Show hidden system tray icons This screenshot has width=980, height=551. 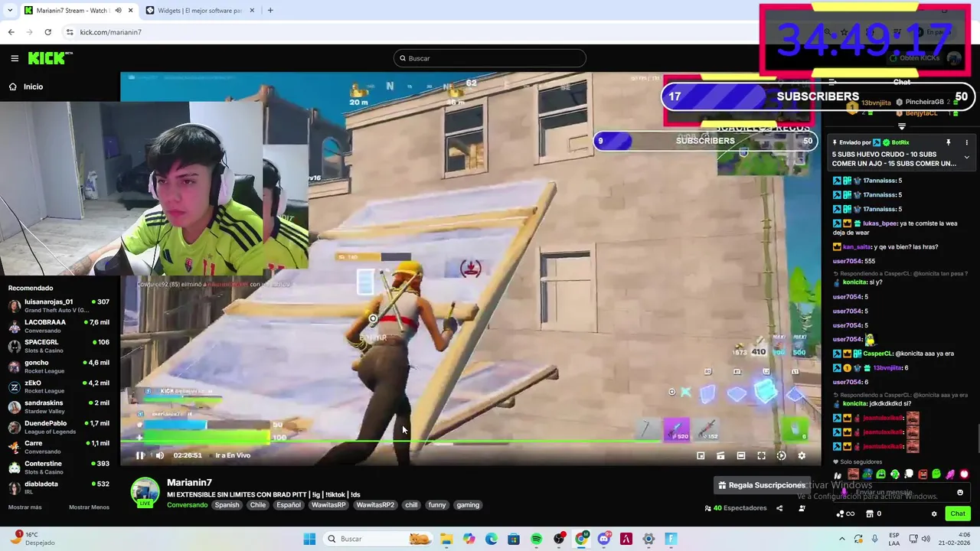pos(842,539)
